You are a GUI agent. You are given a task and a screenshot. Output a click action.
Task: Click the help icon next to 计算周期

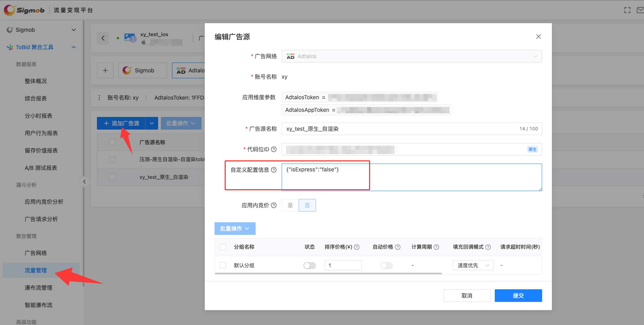click(436, 247)
